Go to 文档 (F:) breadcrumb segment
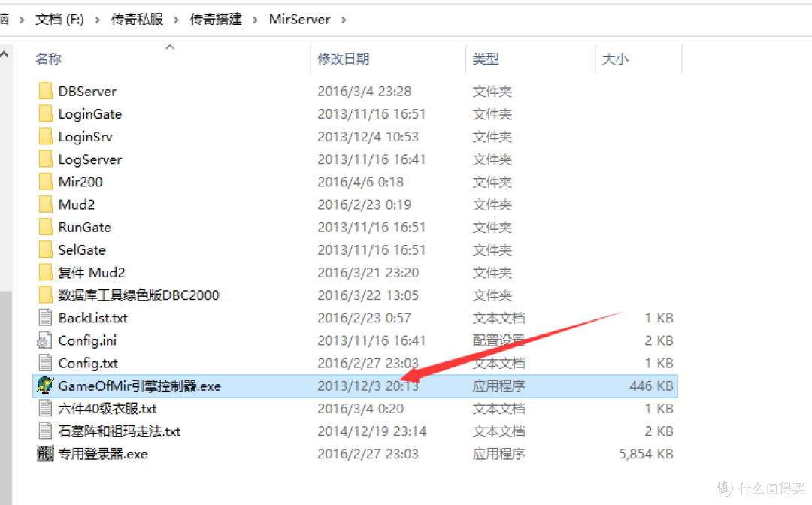Viewport: 812px width, 505px height. pos(59,20)
